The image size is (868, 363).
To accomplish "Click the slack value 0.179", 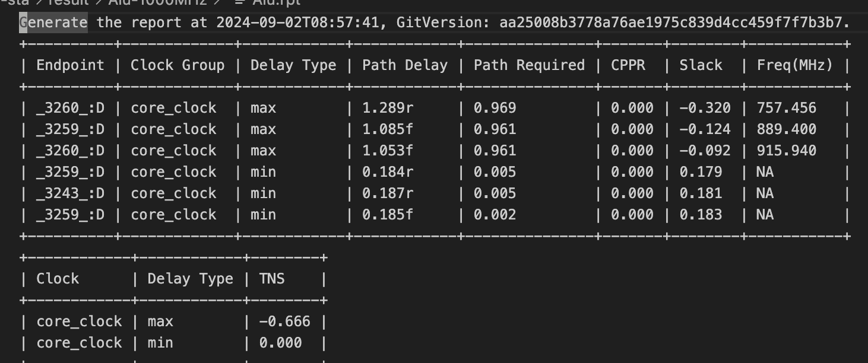I will coord(701,172).
